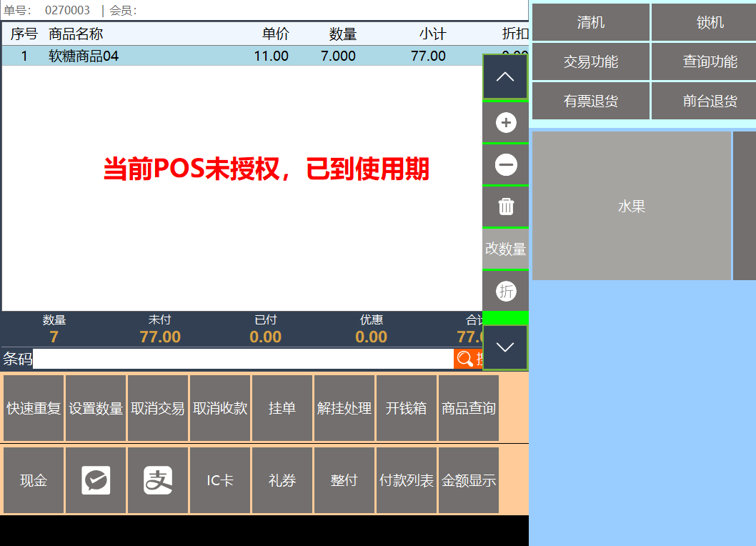Open the cash drawer with 开钱箱
756x546 pixels.
click(x=407, y=408)
